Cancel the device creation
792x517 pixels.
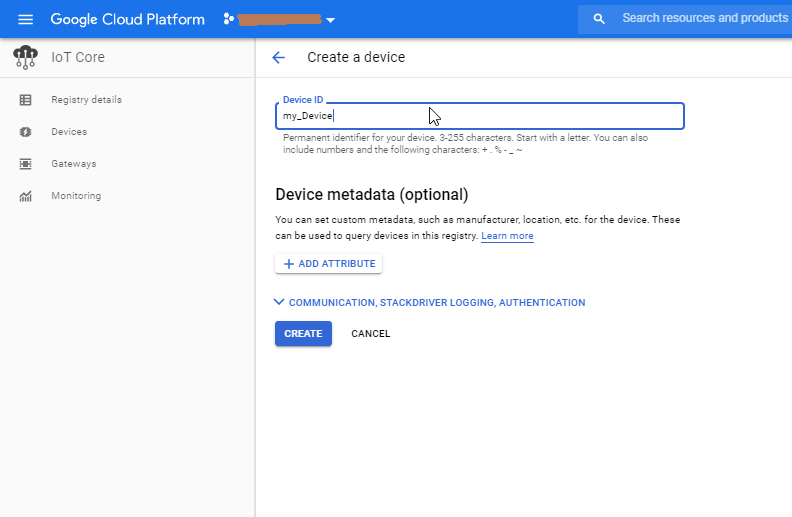click(x=370, y=334)
